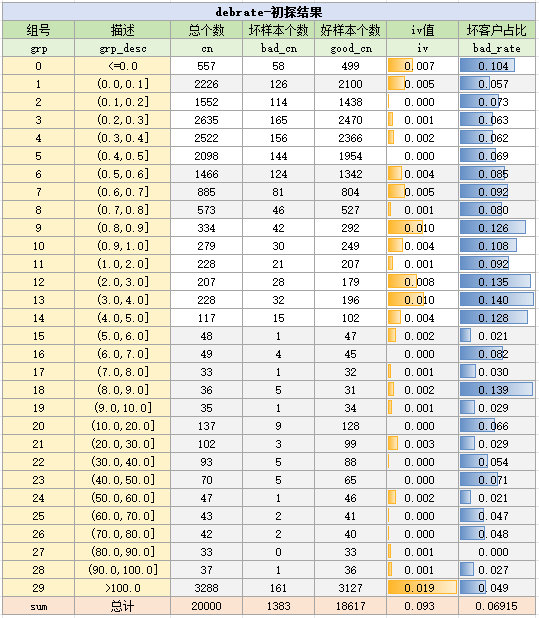This screenshot has width=539, height=618.
Task: Select the total count cell 20000
Action: pos(206,606)
